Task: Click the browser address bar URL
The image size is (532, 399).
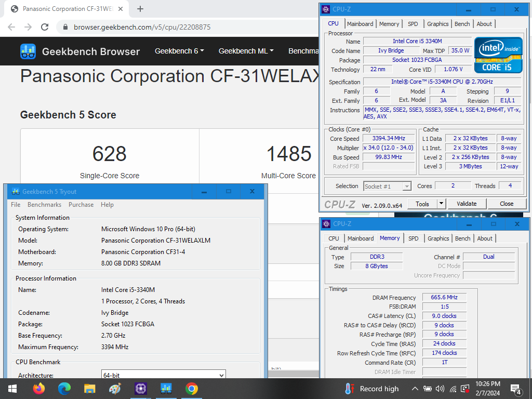Action: 142,27
